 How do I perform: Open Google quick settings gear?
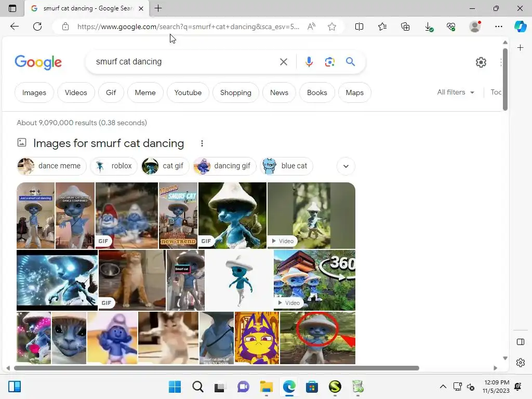(x=481, y=62)
